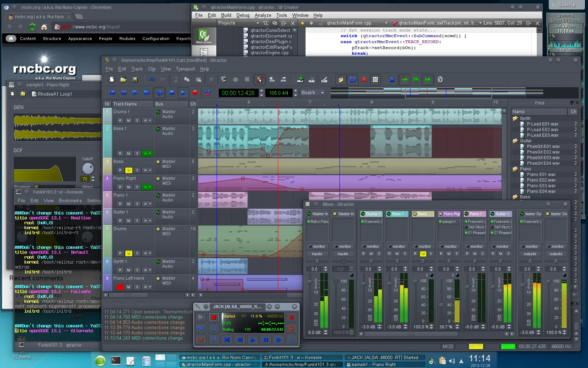Open JACK Connect orange graph icon
The height and width of the screenshot is (368, 588).
[201, 340]
